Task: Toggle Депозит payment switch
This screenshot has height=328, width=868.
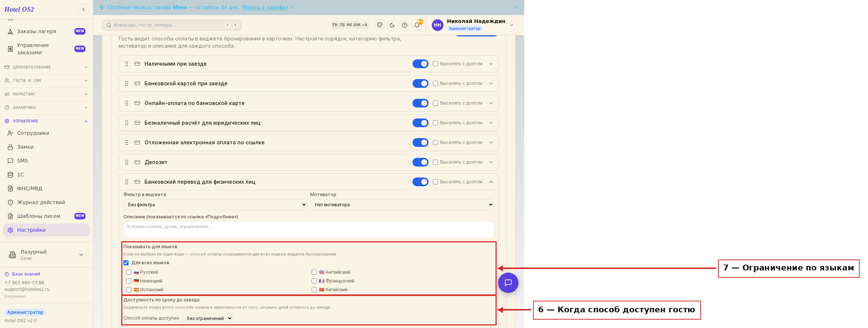Action: click(x=420, y=162)
